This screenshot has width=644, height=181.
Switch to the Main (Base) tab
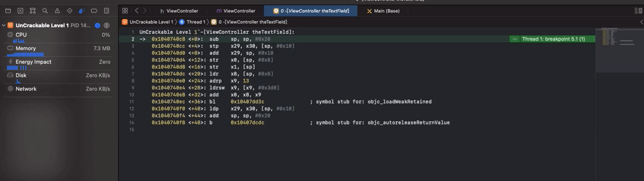click(383, 11)
